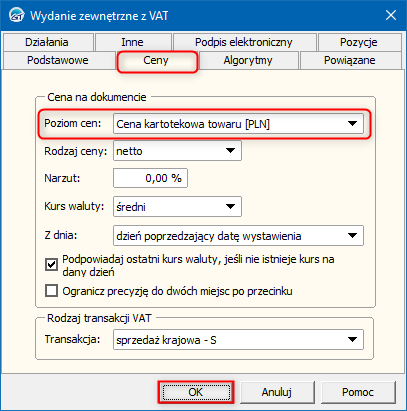Click the Narzut percentage field
The image size is (407, 411).
(150, 178)
